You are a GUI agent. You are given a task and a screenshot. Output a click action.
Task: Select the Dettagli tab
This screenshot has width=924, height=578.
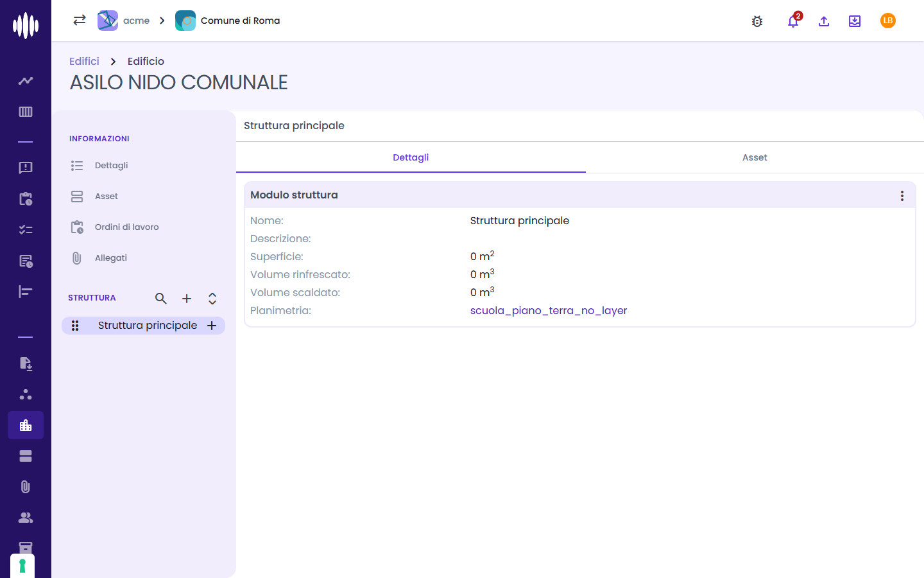[411, 157]
